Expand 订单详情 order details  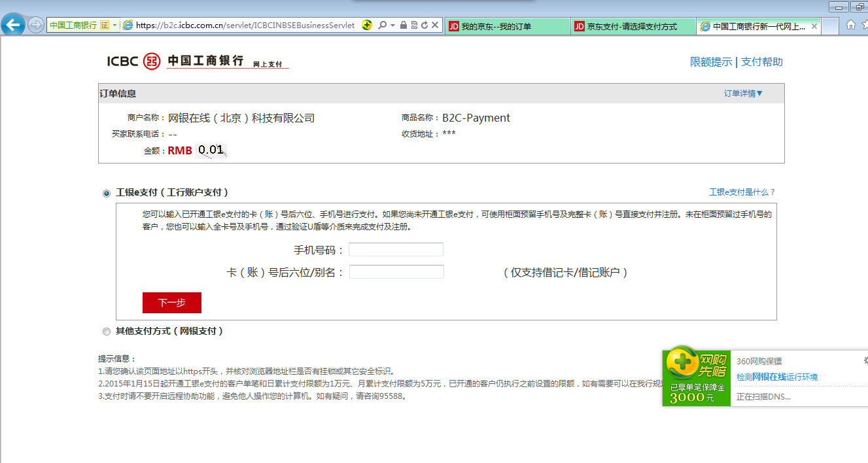click(x=744, y=94)
